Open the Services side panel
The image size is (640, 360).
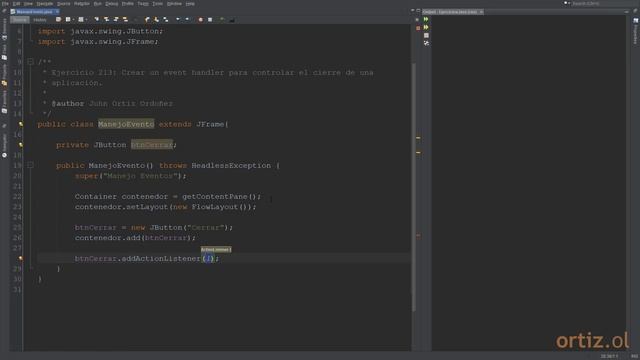click(4, 29)
